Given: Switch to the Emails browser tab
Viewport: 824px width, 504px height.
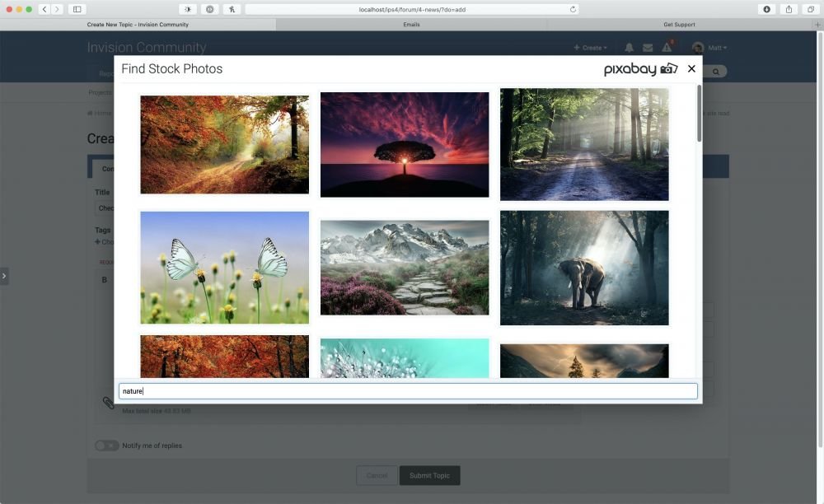Looking at the screenshot, I should pos(411,25).
